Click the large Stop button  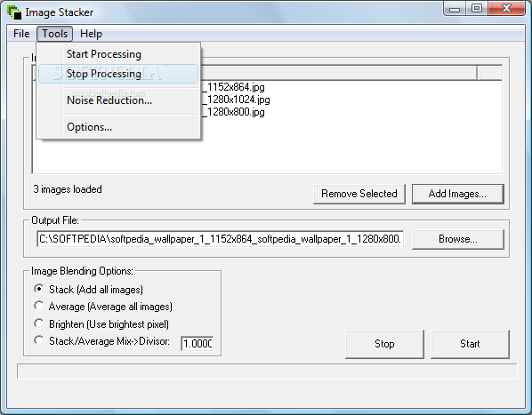pos(384,344)
